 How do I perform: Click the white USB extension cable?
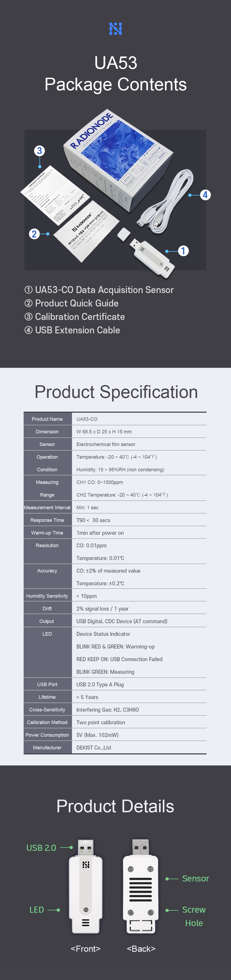pos(166,202)
